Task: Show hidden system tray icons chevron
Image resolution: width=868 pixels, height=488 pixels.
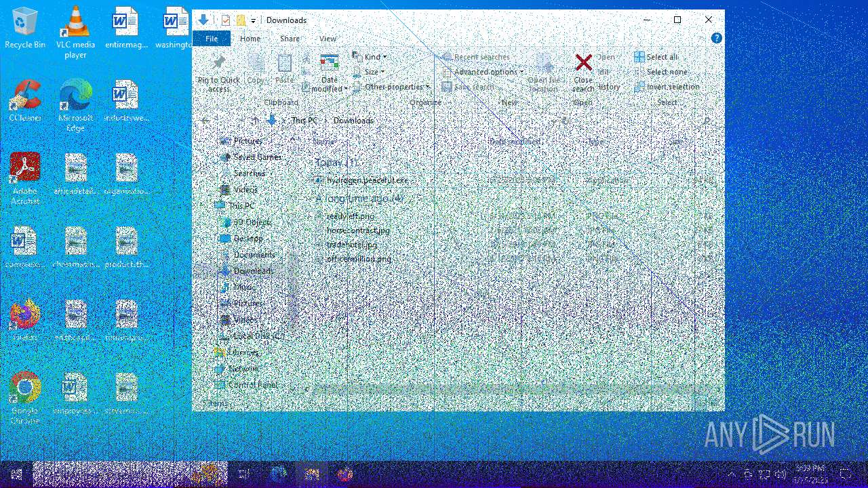Action: 732,474
